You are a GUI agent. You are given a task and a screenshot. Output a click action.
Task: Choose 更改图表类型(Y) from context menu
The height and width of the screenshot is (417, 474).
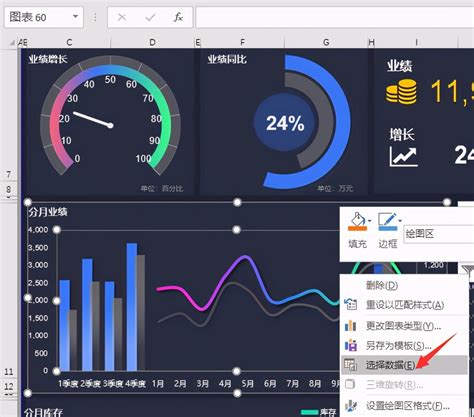[x=404, y=326]
